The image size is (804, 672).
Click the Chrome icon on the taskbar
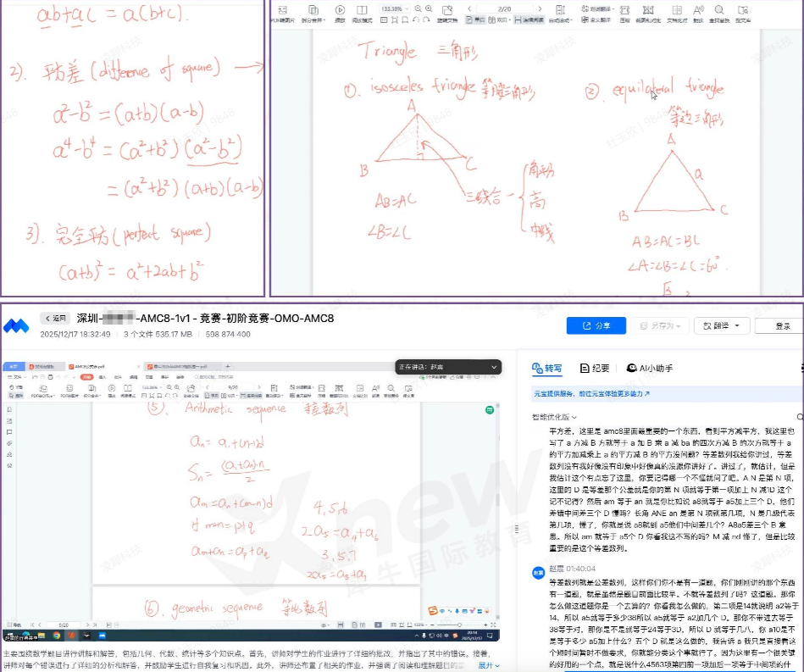[57, 636]
